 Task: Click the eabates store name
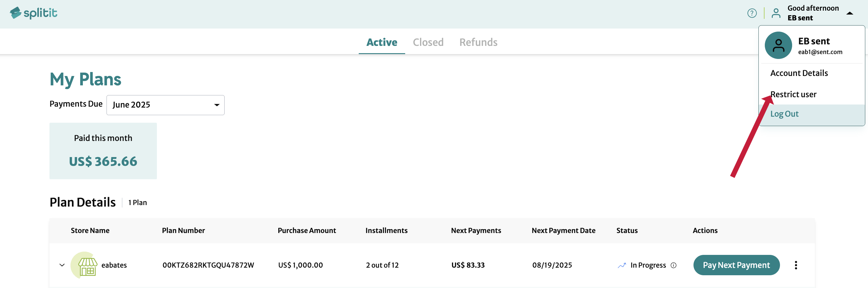114,265
